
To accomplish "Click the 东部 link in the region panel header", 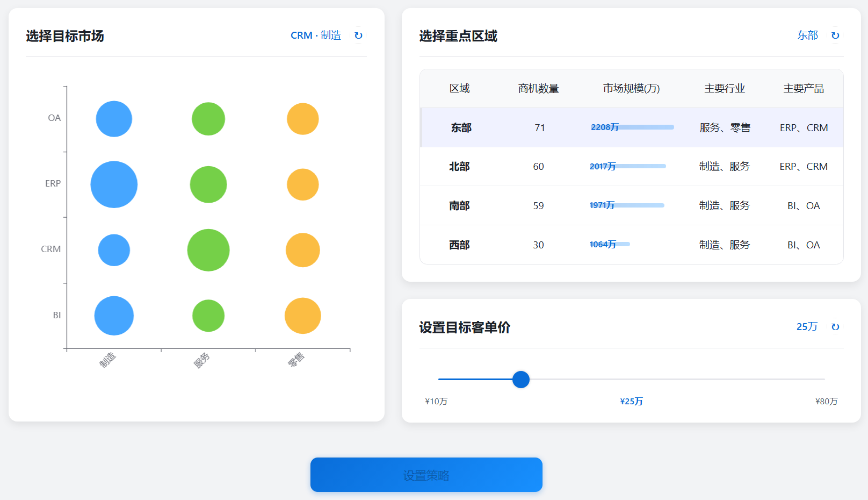I will [807, 35].
